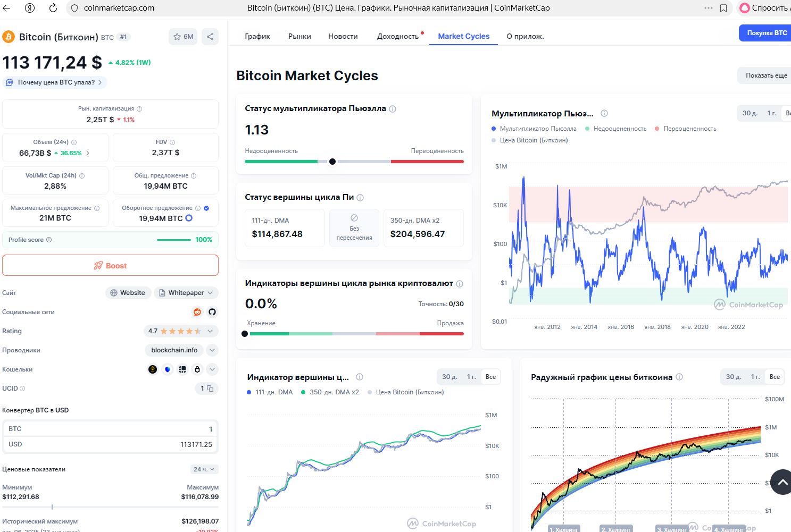Toggle the Недооцененность legend series
The image size is (791, 532).
click(615, 129)
